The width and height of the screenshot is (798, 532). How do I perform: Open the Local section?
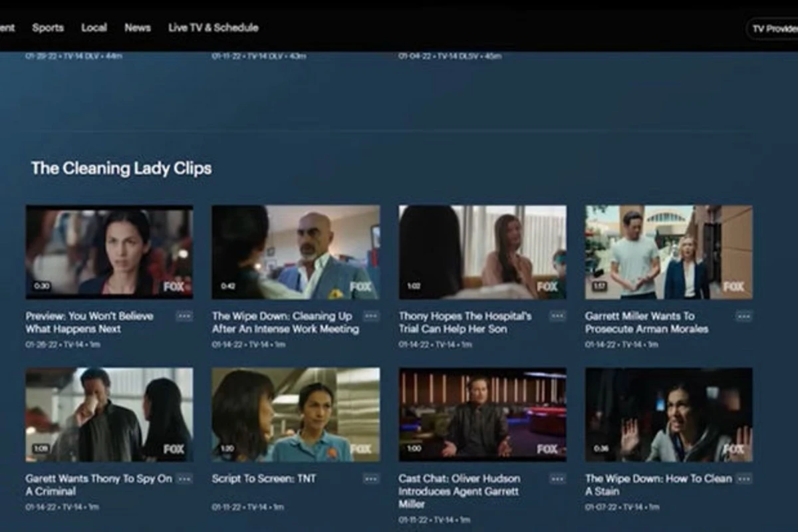coord(94,28)
